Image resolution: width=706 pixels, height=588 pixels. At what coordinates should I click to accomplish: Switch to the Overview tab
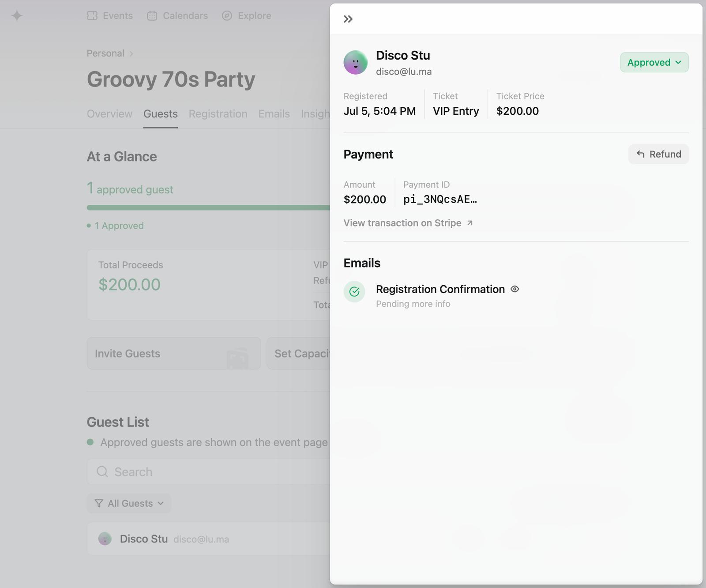pos(109,114)
